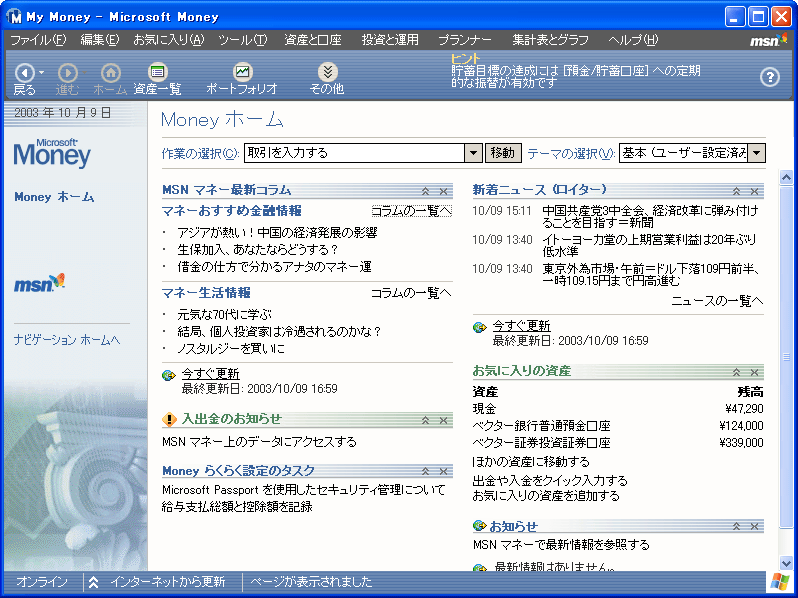Collapse the Money らくらく設定のタスク section
The height and width of the screenshot is (598, 798).
[x=425, y=471]
